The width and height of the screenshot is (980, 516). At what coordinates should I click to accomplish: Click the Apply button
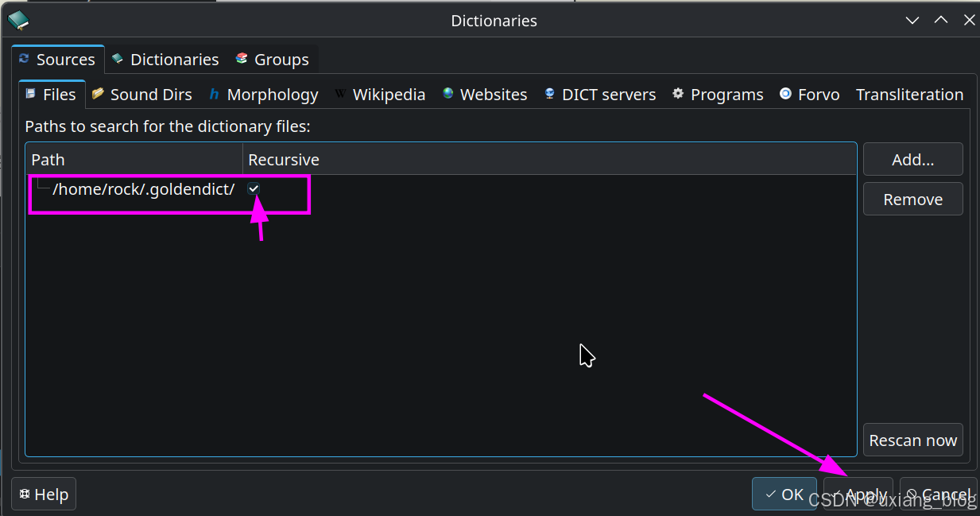coord(858,495)
